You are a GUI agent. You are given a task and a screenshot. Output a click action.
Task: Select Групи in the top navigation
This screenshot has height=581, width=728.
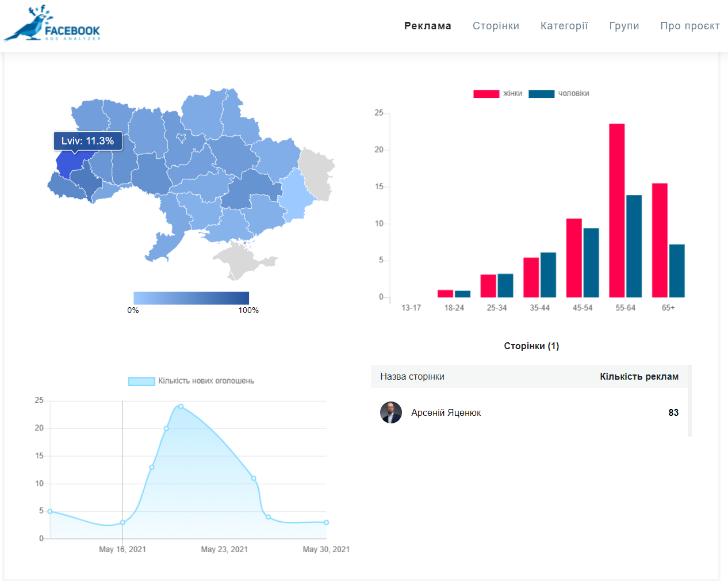(624, 26)
